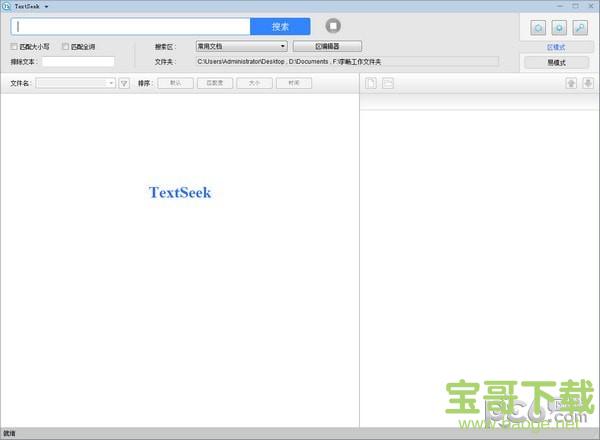Image resolution: width=600 pixels, height=440 pixels.
Task: Focus the main search input box
Action: 130,26
